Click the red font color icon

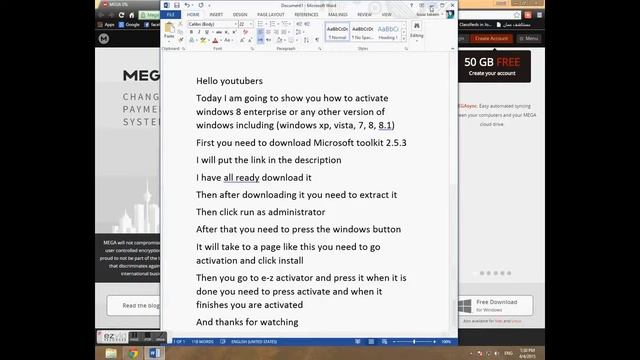(215, 40)
